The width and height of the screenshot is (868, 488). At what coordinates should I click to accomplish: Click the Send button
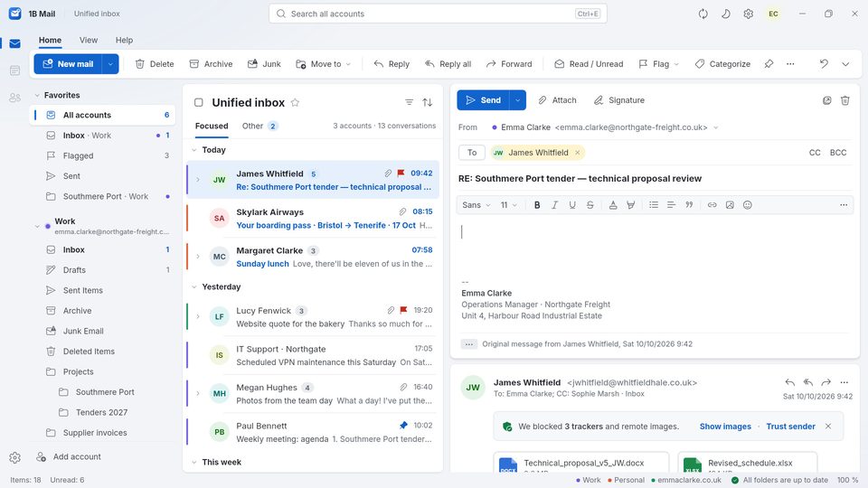point(483,100)
